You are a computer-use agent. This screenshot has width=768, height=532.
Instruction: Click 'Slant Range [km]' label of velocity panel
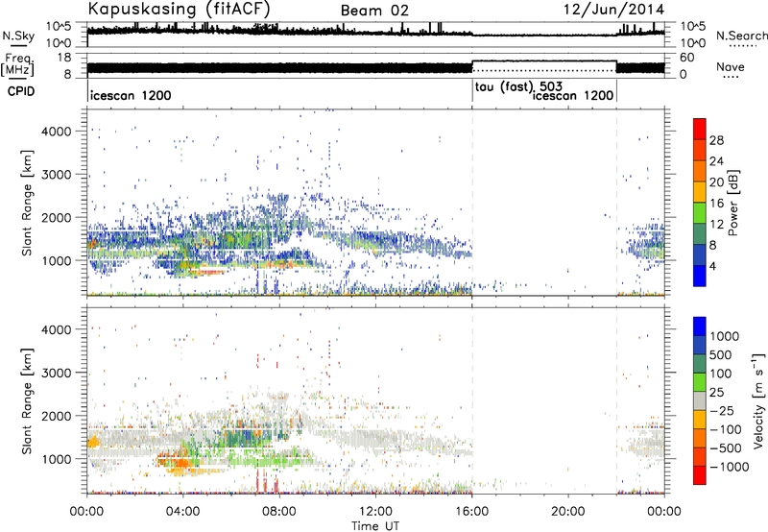(x=27, y=400)
